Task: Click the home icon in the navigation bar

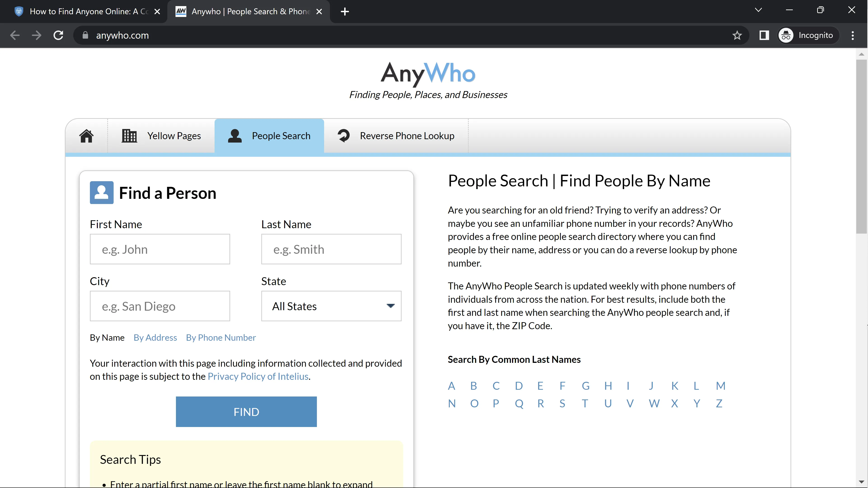Action: pos(86,136)
